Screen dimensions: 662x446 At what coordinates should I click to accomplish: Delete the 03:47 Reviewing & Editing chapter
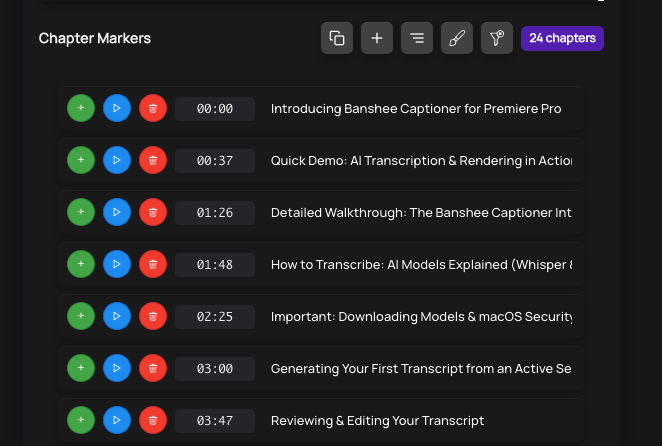153,420
